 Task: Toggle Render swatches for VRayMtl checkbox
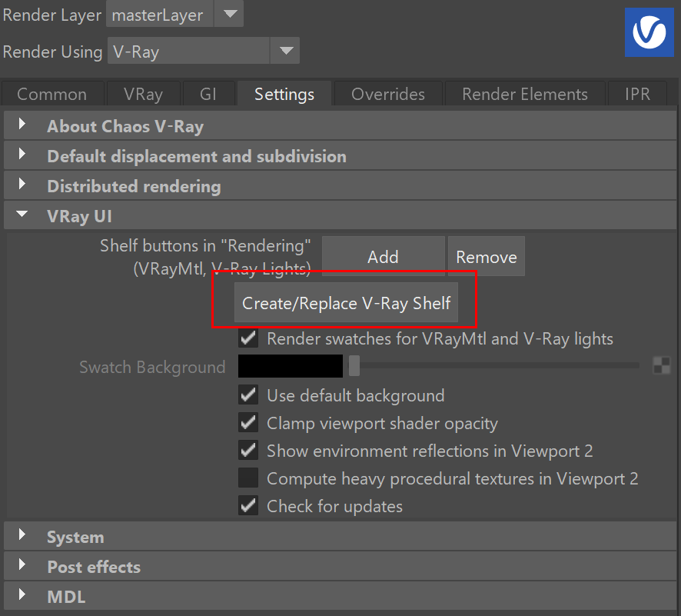pyautogui.click(x=248, y=338)
